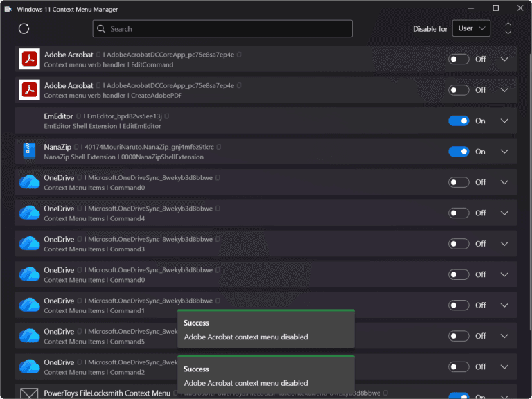Click the Adobe Acrobat icon in the EditCommand row

pos(30,59)
